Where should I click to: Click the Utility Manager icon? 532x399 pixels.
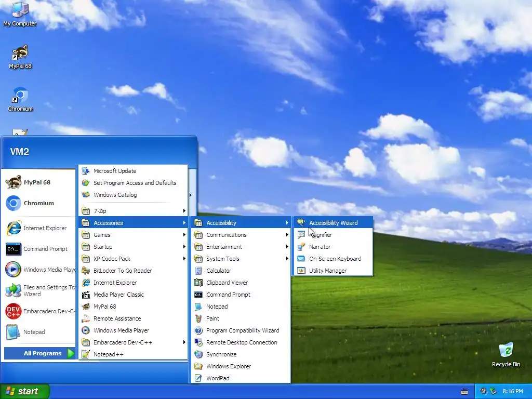point(301,271)
